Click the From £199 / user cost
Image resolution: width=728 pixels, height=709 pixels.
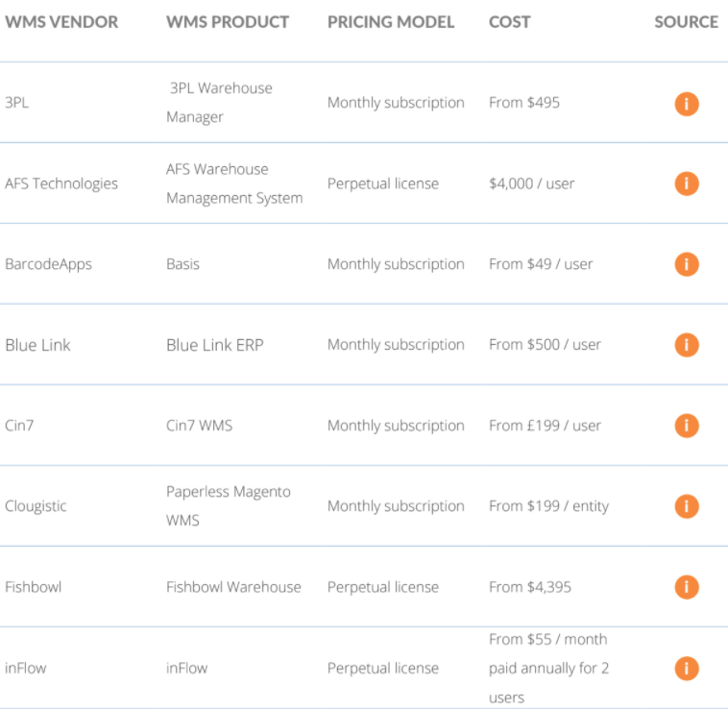click(545, 426)
